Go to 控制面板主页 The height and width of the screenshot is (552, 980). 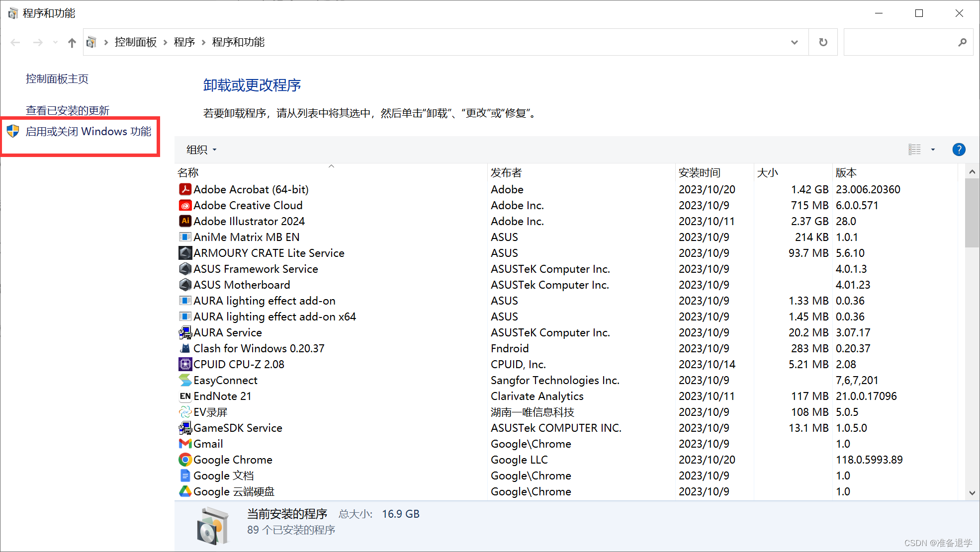click(57, 79)
